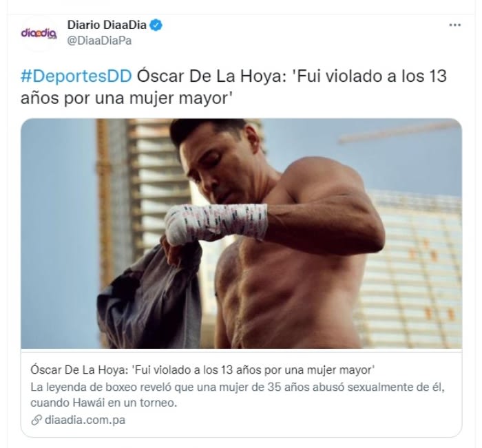Click description text 'cuando Hawái en un torneo.'
The height and width of the screenshot is (448, 482).
pyautogui.click(x=103, y=403)
